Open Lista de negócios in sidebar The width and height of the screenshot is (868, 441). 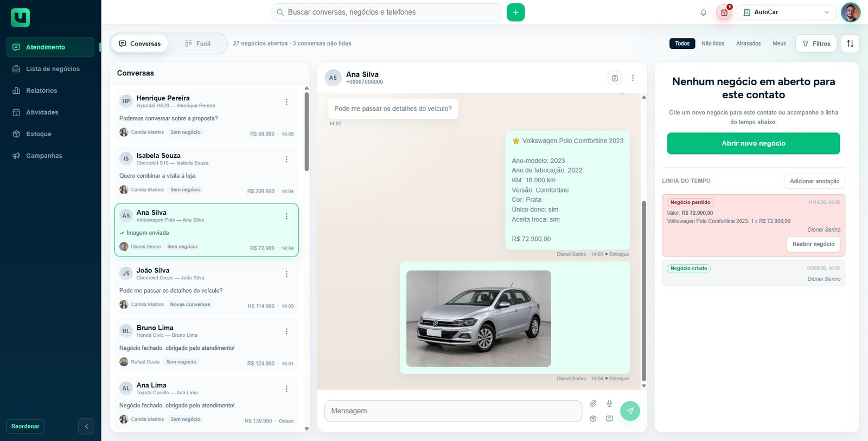point(50,69)
